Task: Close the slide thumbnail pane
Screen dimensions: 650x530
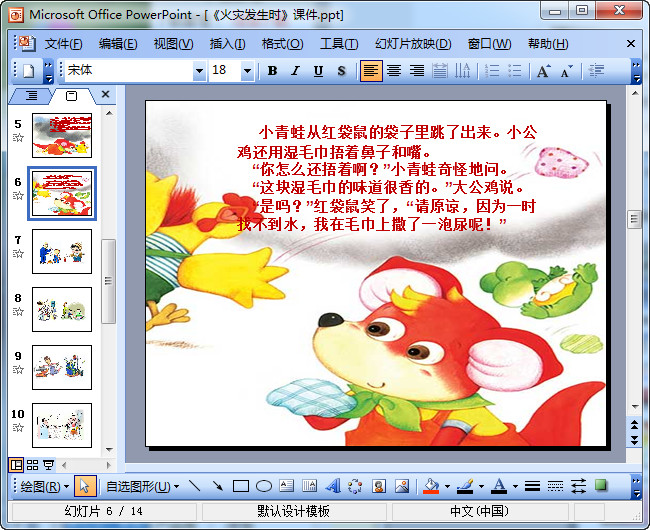Action: (106, 94)
